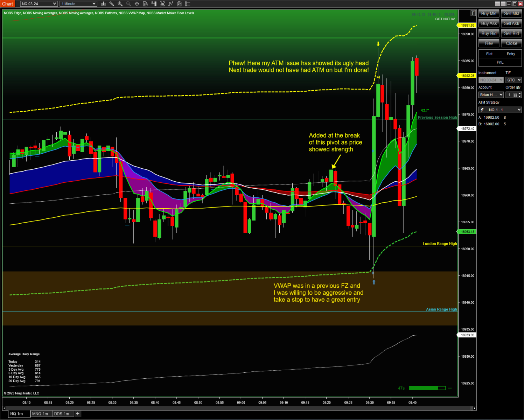Select the 'VWAP was in a previous FZ' note
This screenshot has width=524, height=420.
(319, 293)
